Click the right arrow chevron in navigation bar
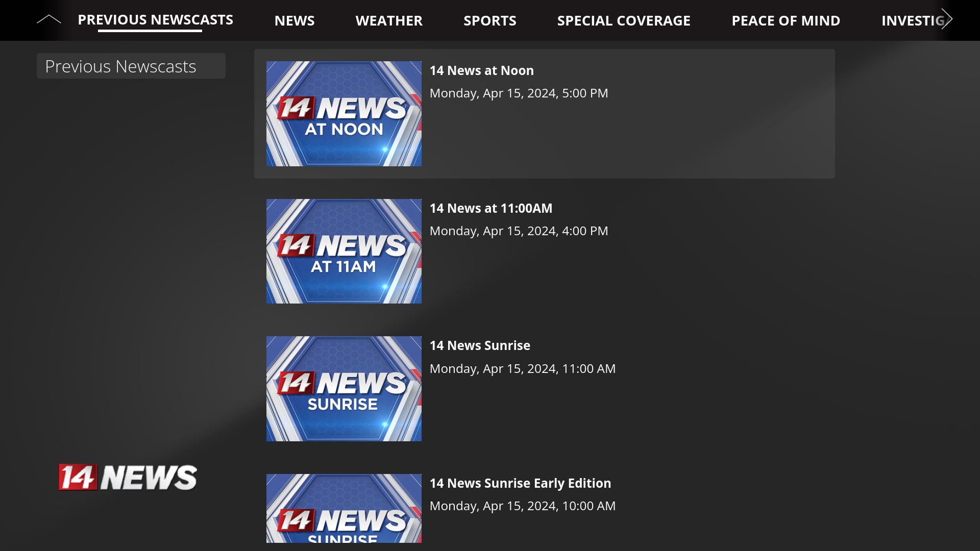980x551 pixels. tap(947, 19)
